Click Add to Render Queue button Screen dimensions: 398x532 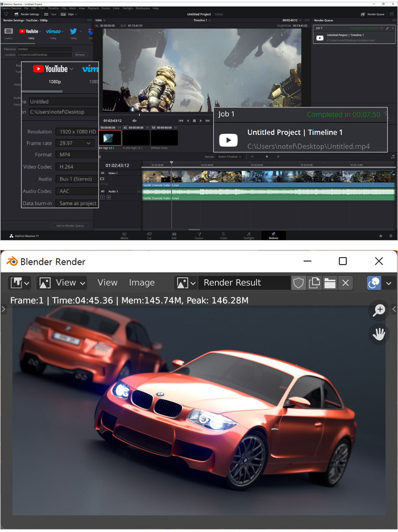pyautogui.click(x=69, y=226)
